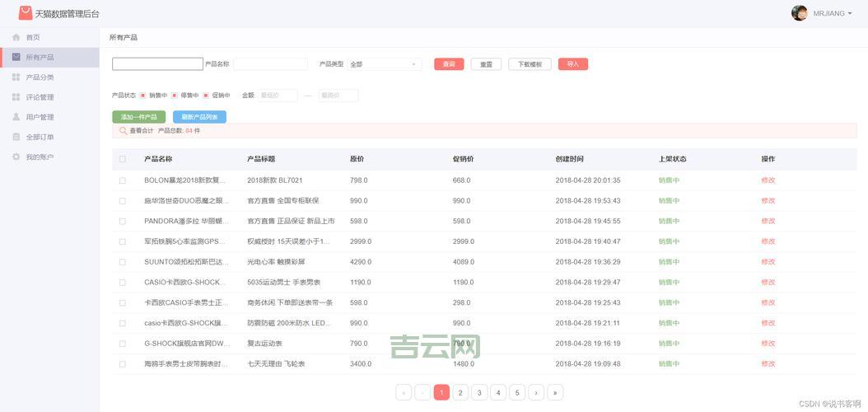Click 修改 for the BOLON暴龙 product
Viewport: 868px width, 412px height.
click(768, 180)
